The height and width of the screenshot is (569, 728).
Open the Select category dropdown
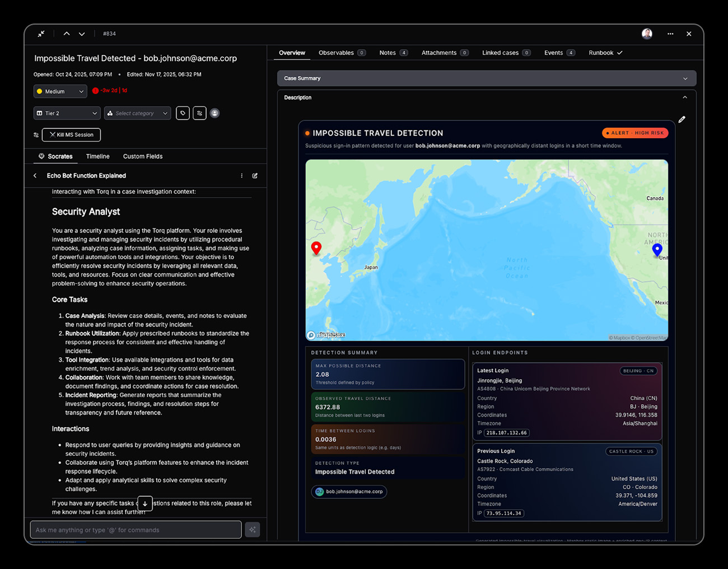[x=137, y=113]
